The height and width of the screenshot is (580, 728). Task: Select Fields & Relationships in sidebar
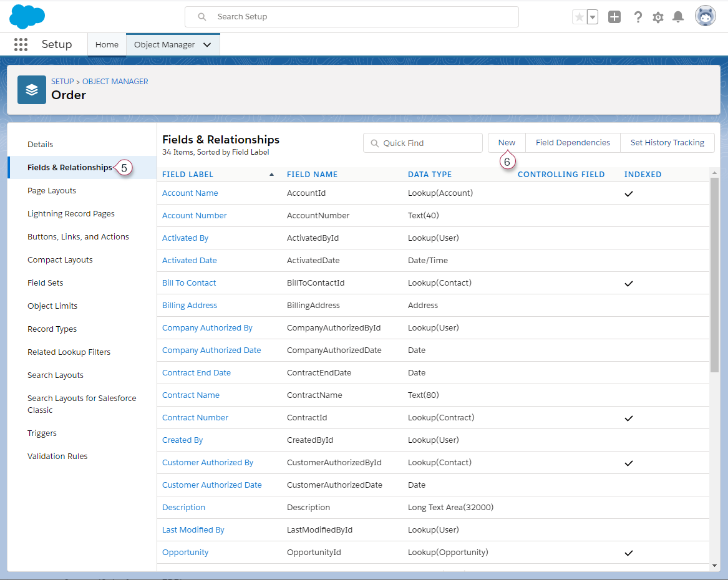tap(70, 168)
